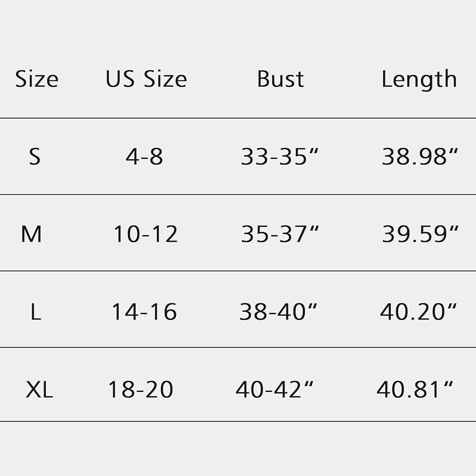Select the "Bust" column header
Image resolution: width=476 pixels, height=476 pixels.
coord(280,79)
